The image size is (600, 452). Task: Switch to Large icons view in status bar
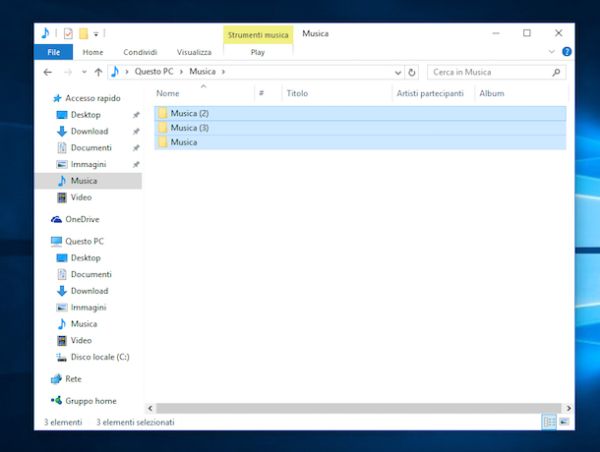[x=563, y=423]
